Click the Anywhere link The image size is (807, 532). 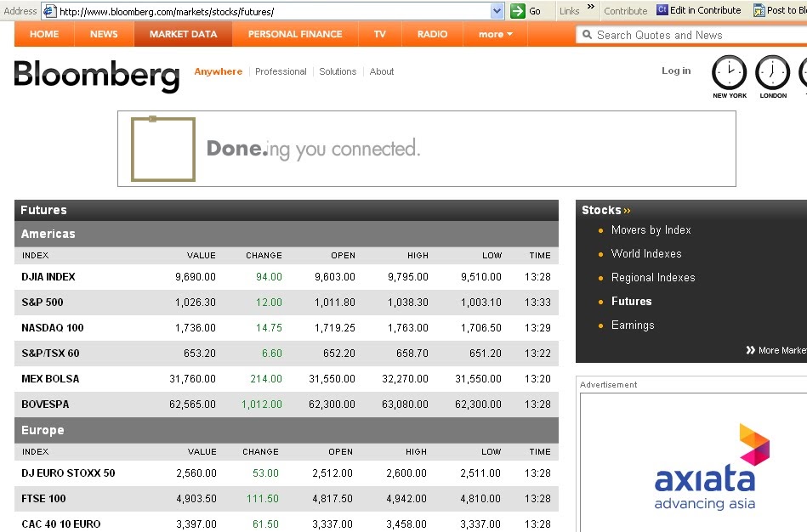point(219,71)
